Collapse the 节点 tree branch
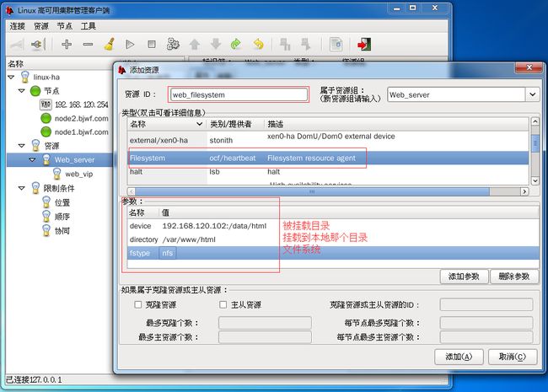This screenshot has width=548, height=392. click(x=22, y=91)
